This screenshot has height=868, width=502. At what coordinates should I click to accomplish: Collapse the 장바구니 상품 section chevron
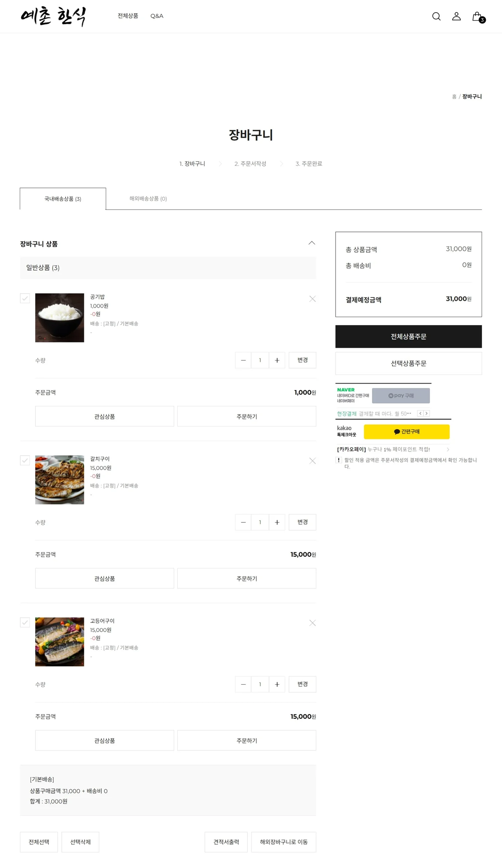pyautogui.click(x=311, y=243)
